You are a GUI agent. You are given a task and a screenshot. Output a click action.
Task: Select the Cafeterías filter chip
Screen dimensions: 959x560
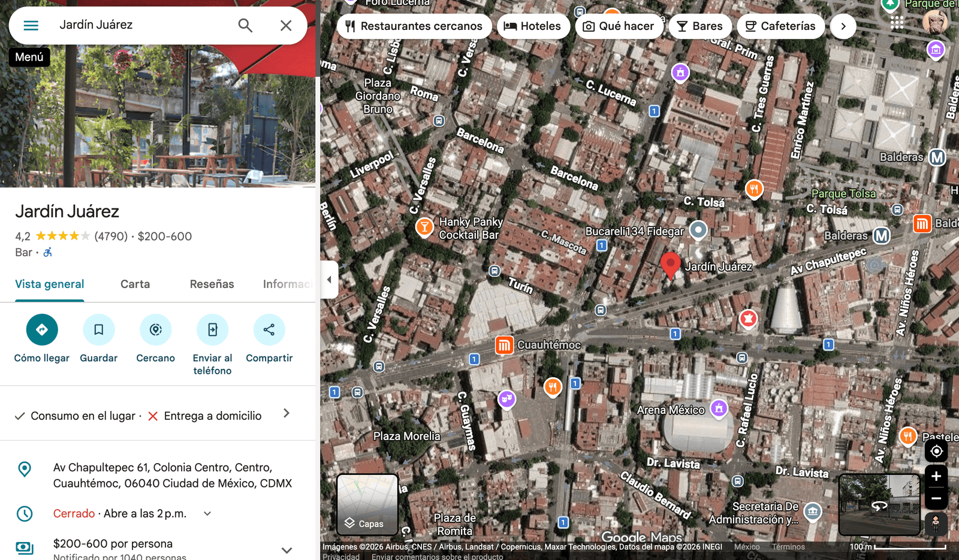pyautogui.click(x=780, y=26)
